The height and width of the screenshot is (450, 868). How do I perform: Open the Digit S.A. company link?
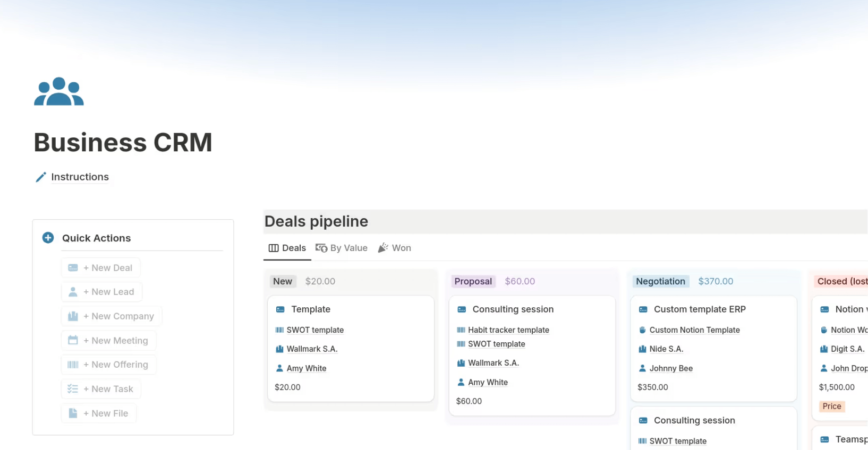tap(848, 349)
